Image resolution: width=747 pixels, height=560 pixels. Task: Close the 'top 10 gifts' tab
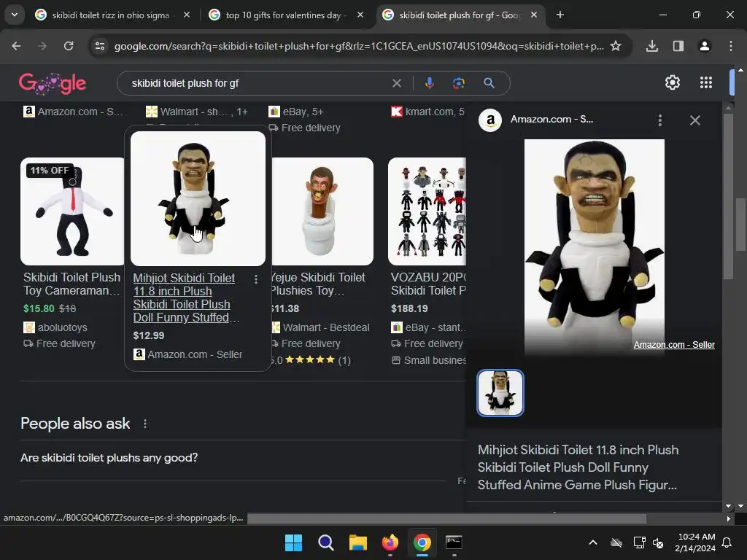pos(360,15)
